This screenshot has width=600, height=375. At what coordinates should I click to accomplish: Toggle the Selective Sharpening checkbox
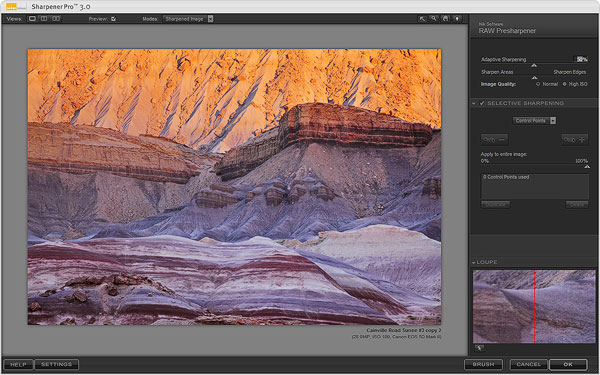click(482, 103)
